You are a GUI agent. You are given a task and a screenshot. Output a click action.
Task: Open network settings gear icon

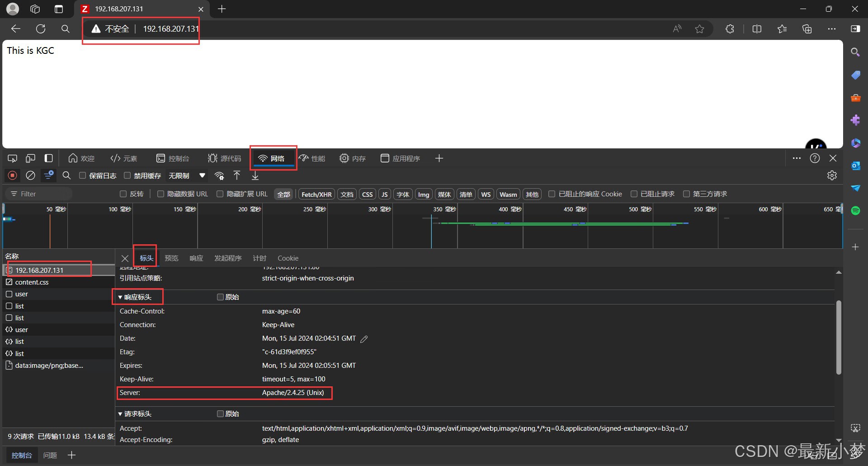[x=832, y=176]
